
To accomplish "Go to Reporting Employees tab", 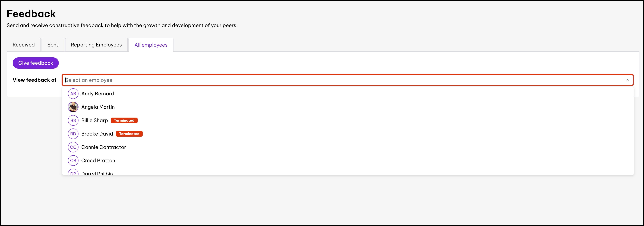I will [96, 45].
